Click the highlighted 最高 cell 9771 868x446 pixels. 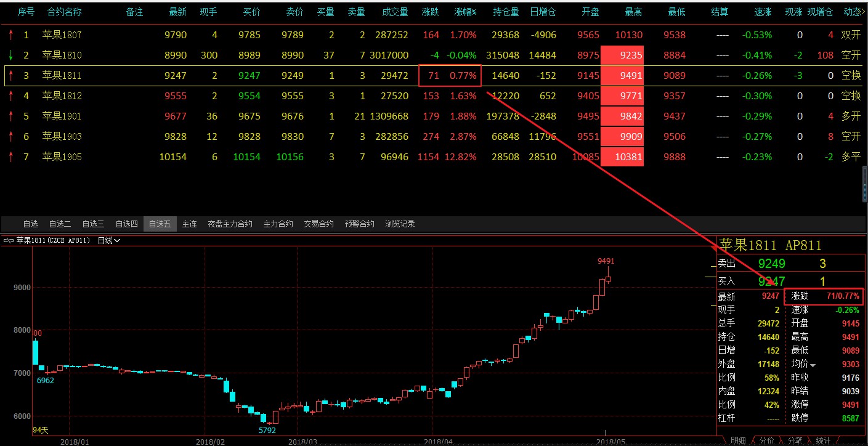pos(622,96)
